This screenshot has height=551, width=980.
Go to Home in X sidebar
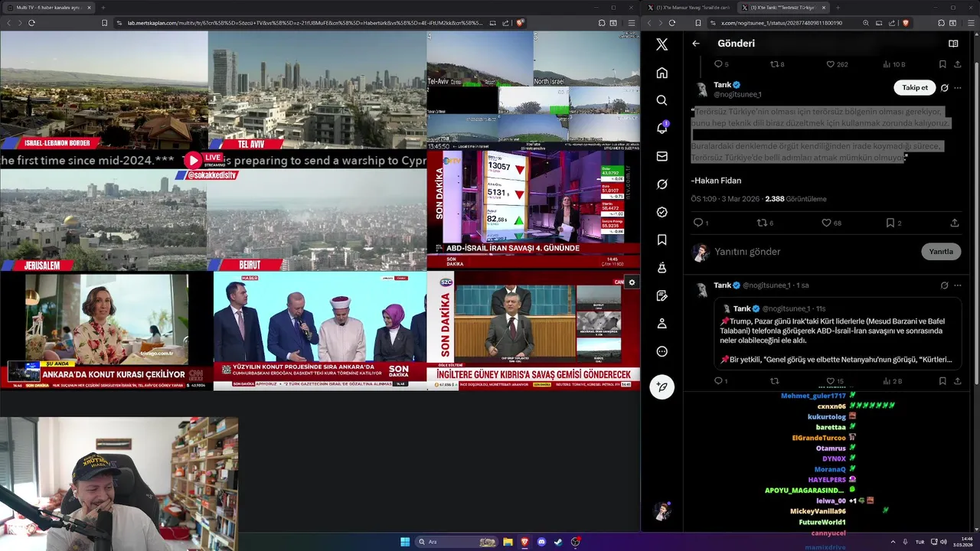pyautogui.click(x=661, y=73)
